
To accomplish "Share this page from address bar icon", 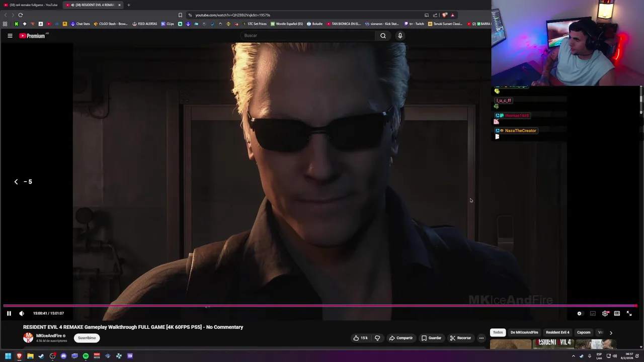I will click(x=435, y=15).
